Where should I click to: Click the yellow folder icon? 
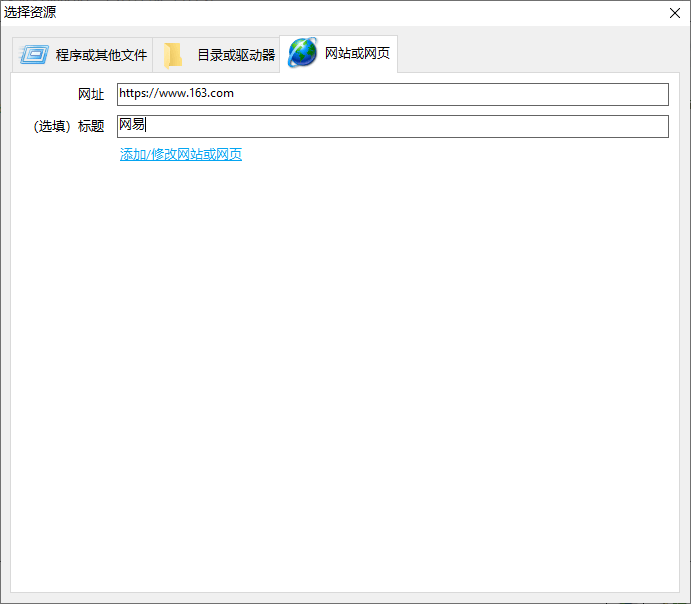(173, 56)
